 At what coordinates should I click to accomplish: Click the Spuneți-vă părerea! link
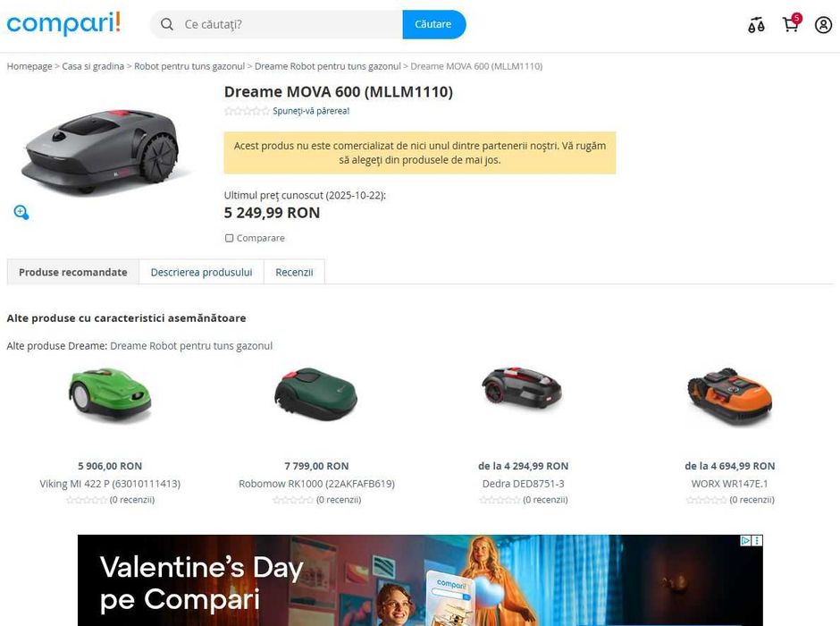point(311,111)
